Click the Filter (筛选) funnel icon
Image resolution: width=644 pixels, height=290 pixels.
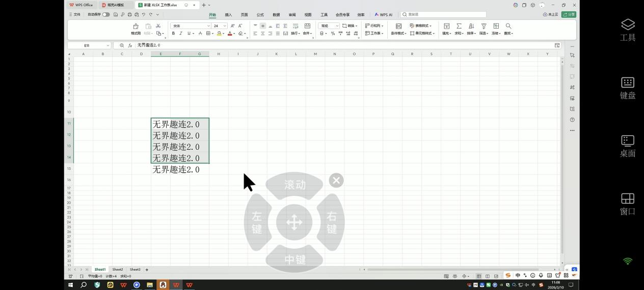pos(484,26)
